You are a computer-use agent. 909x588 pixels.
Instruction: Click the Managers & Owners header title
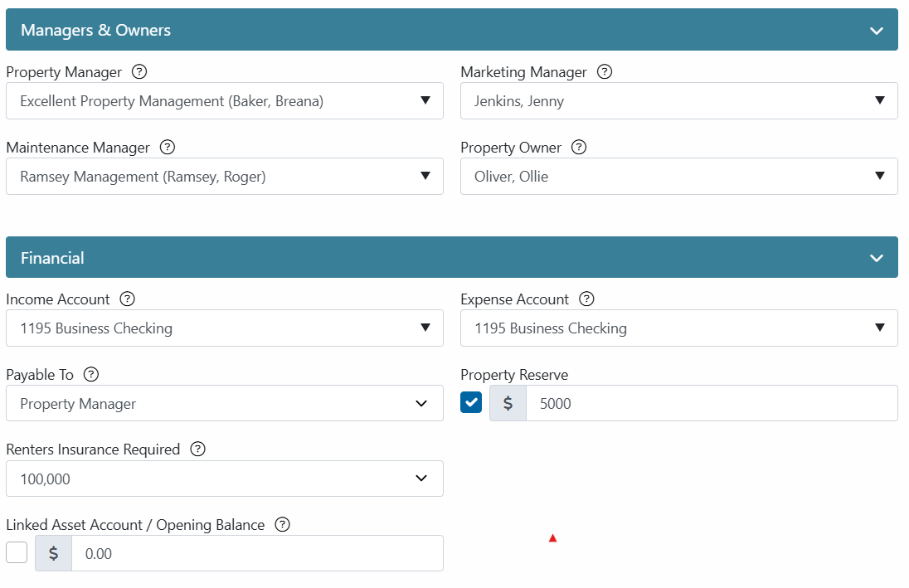tap(95, 30)
